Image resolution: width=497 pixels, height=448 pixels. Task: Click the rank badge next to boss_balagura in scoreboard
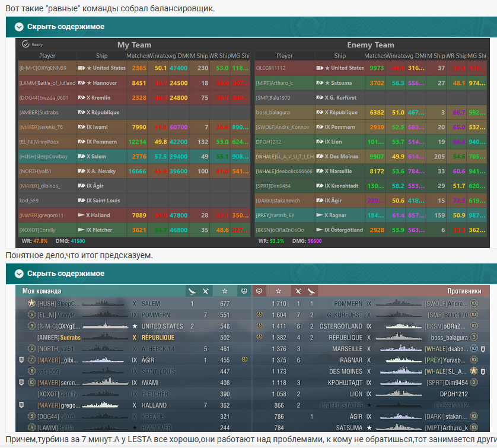(474, 338)
